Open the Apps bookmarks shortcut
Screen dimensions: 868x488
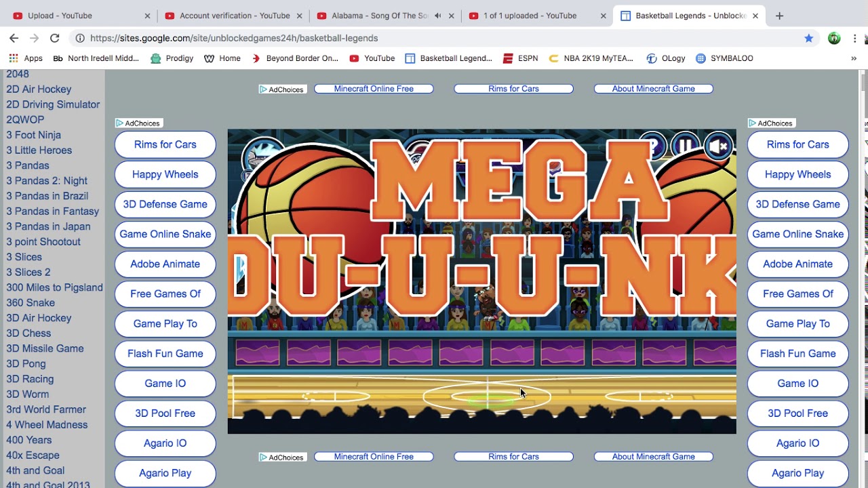(26, 58)
